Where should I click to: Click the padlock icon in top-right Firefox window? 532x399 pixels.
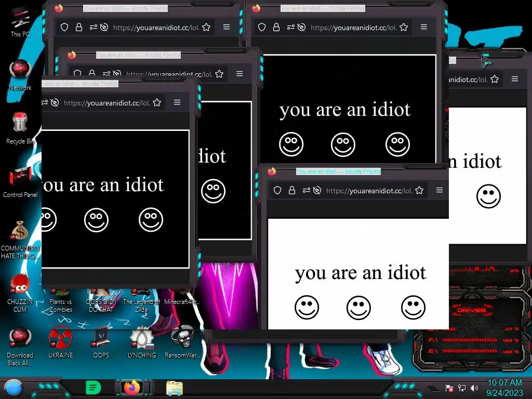coord(276,27)
